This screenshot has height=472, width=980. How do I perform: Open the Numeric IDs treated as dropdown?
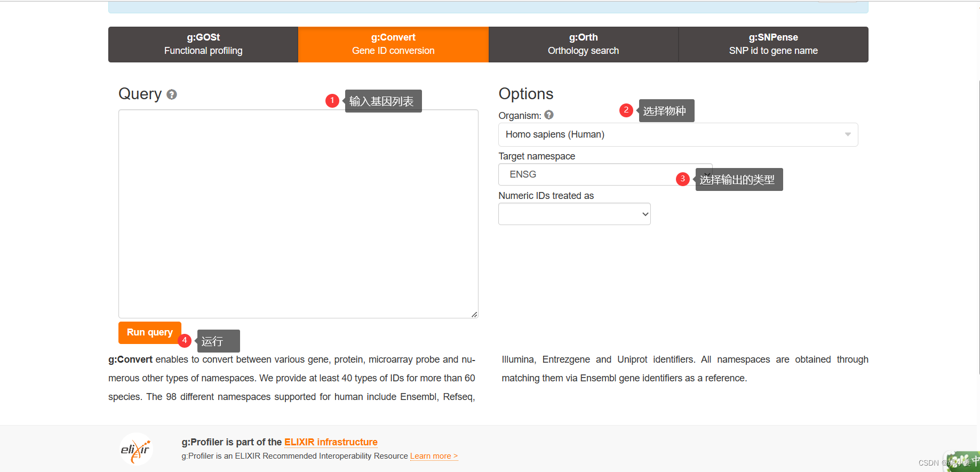click(x=574, y=214)
